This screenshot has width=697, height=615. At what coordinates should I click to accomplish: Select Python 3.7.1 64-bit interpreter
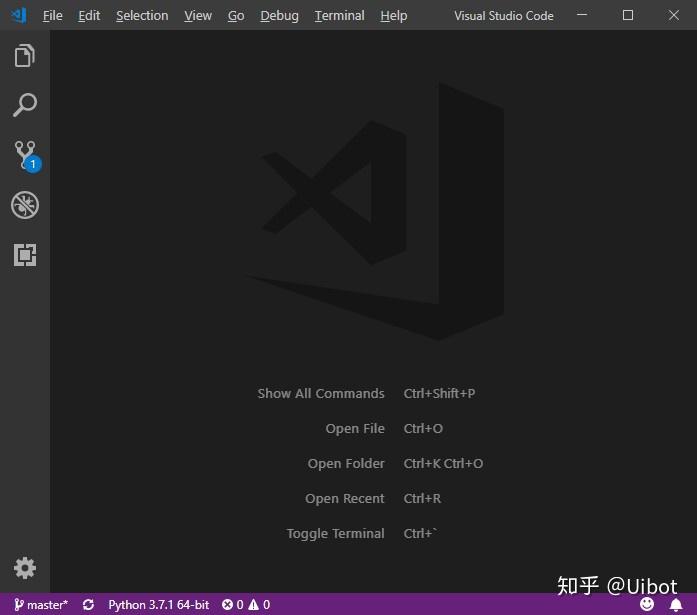[x=159, y=605]
